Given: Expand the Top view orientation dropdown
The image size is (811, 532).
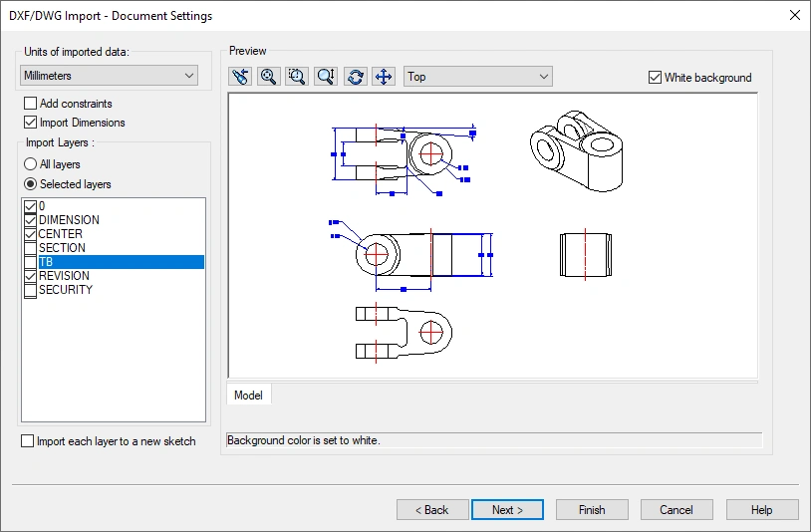Looking at the screenshot, I should click(478, 77).
